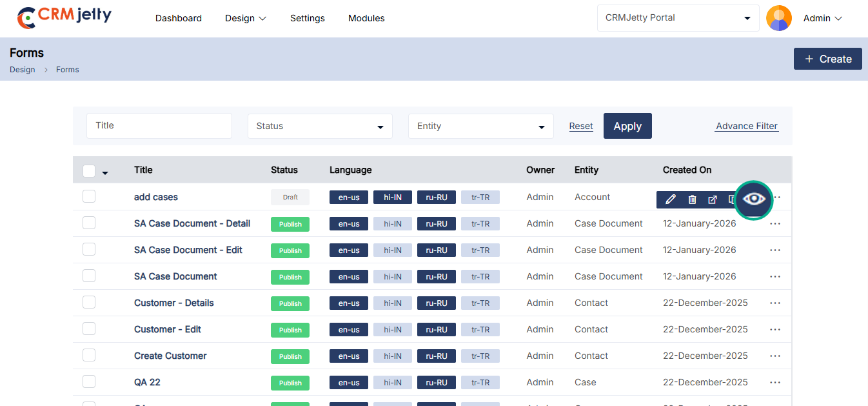868x406 pixels.
Task: Click into the Title filter input field
Action: click(159, 126)
